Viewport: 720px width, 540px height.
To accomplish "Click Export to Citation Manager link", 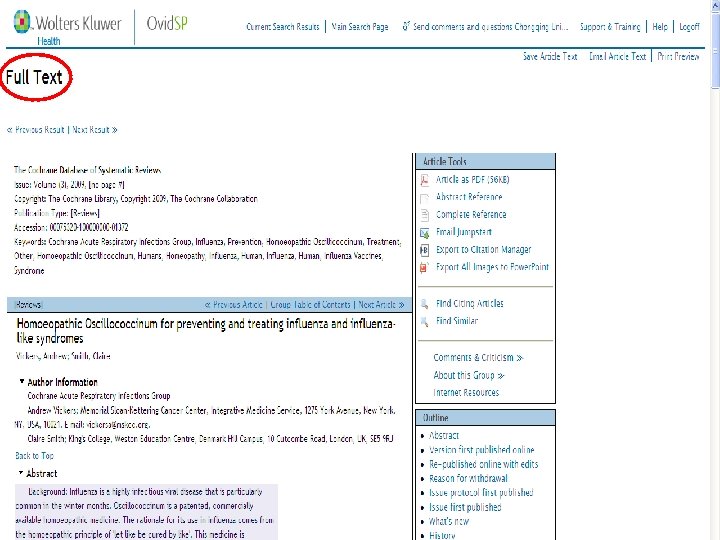I will [484, 250].
